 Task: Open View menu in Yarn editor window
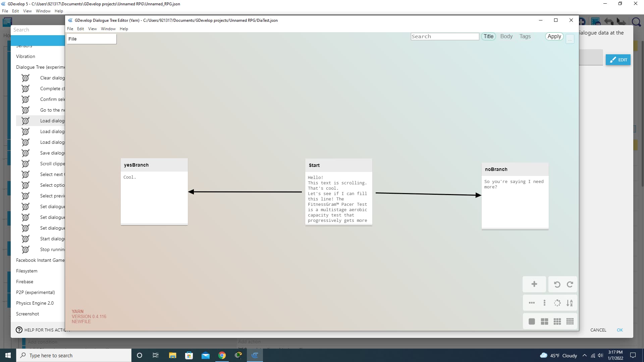click(x=92, y=29)
